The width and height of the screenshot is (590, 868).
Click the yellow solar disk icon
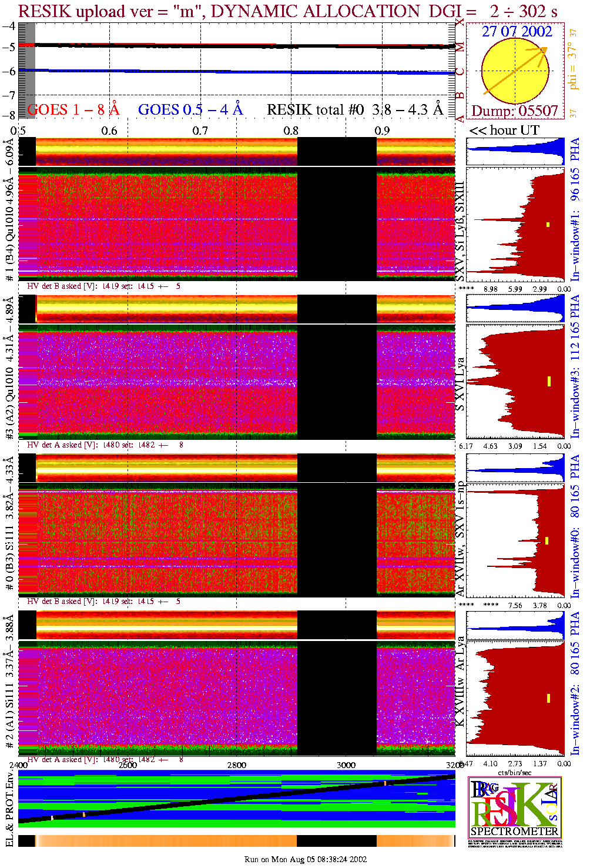coord(515,71)
